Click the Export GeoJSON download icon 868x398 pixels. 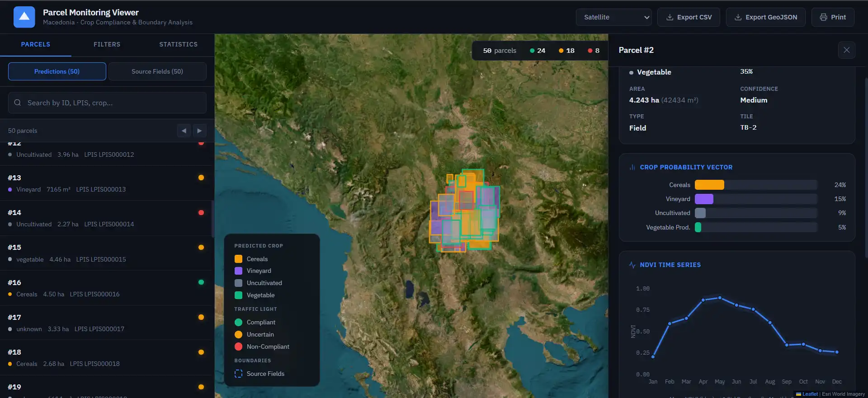click(x=738, y=17)
